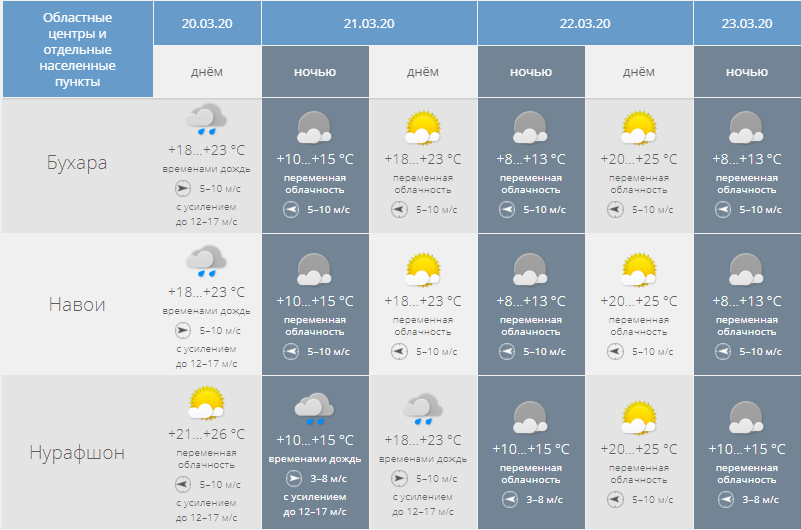Click the 20.03.20 date header
The width and height of the screenshot is (801, 530).
[207, 24]
